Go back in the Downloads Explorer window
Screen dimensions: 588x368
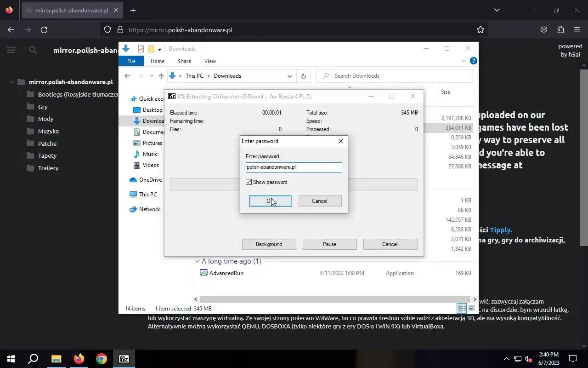click(127, 76)
